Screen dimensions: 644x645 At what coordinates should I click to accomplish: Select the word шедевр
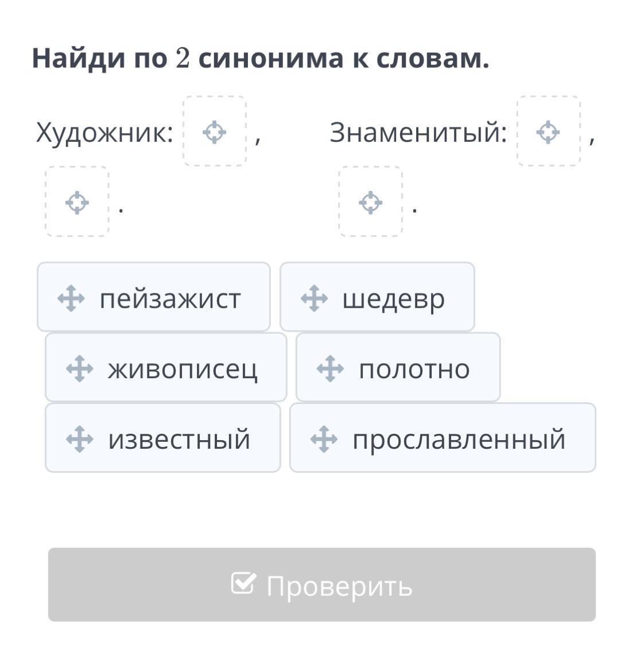[x=393, y=299]
